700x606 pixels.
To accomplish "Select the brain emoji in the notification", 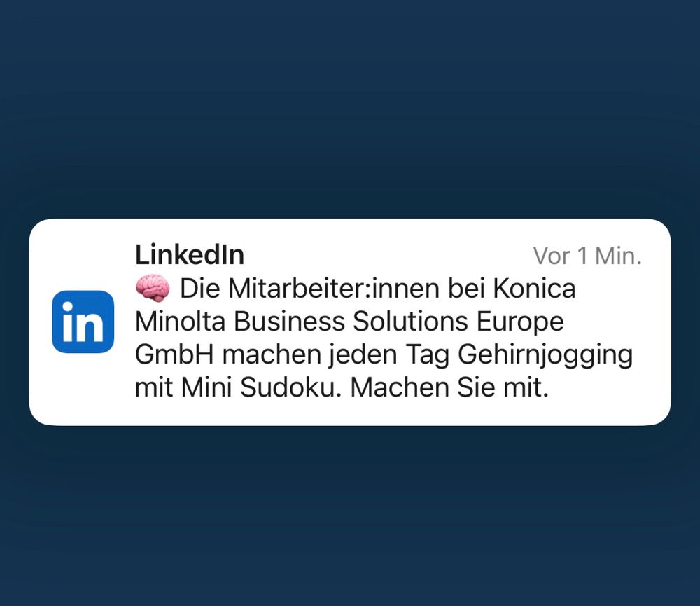I will coord(153,286).
